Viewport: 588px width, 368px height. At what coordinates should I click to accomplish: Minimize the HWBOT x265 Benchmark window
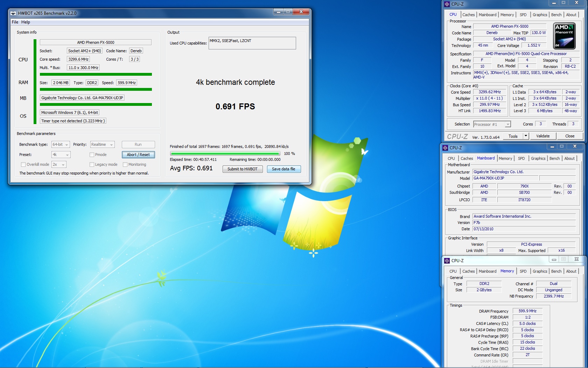point(279,12)
